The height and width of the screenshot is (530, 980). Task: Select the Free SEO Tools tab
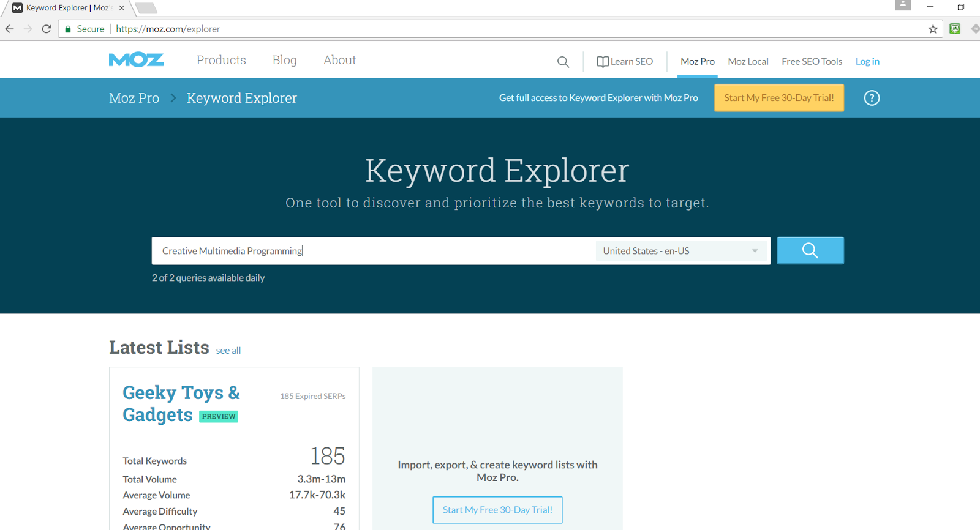812,62
